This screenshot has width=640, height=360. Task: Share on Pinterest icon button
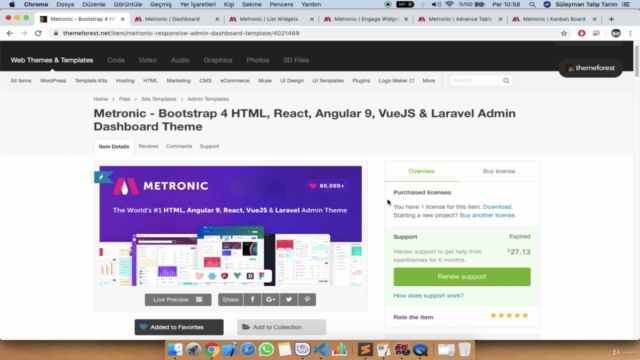point(307,300)
